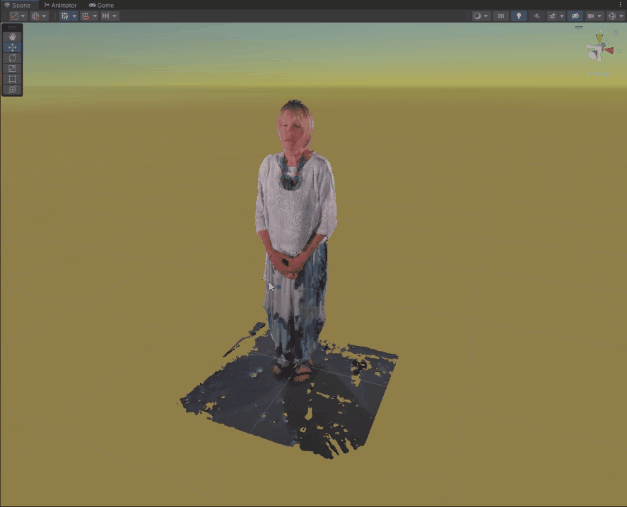Select the Move tool
This screenshot has height=507, width=627.
[12, 47]
